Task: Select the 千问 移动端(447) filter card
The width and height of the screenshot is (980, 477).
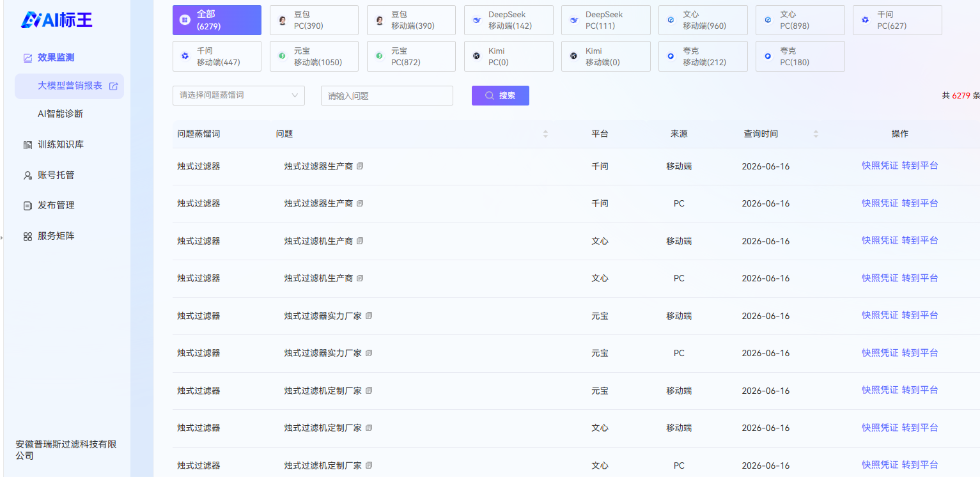Action: click(217, 56)
